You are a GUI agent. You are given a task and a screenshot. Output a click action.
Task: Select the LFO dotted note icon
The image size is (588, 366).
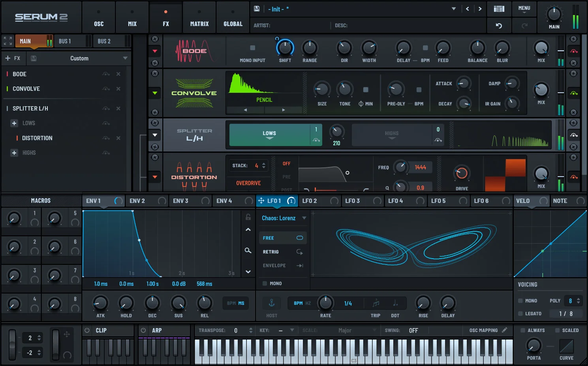pos(395,303)
